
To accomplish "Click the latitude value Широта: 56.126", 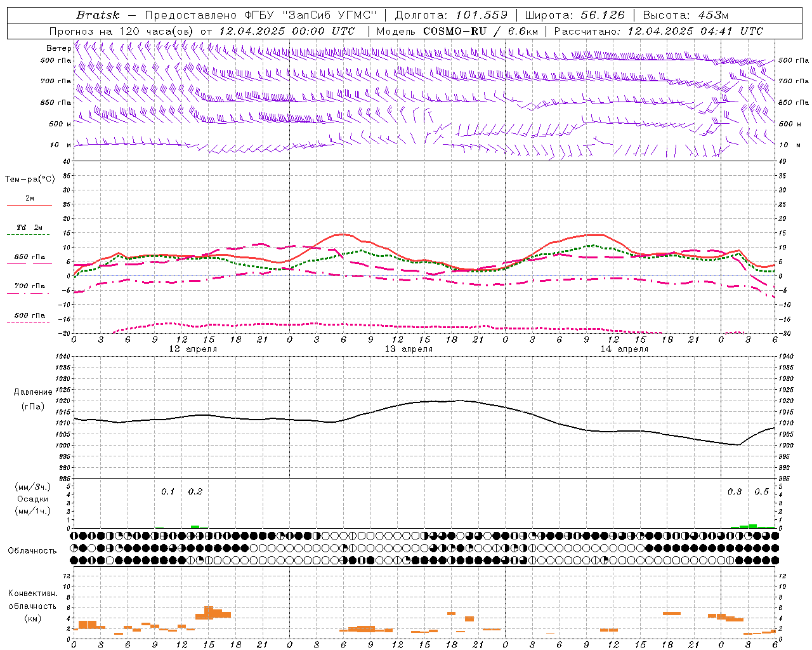I will pyautogui.click(x=575, y=15).
